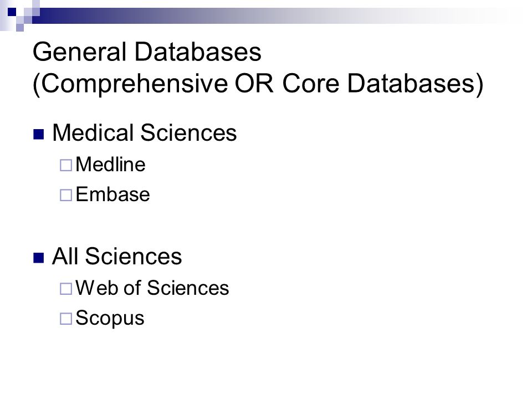Screen dimensions: 532x399
Task: Select the solid blue bullet before All Sciences
Action: [39, 258]
